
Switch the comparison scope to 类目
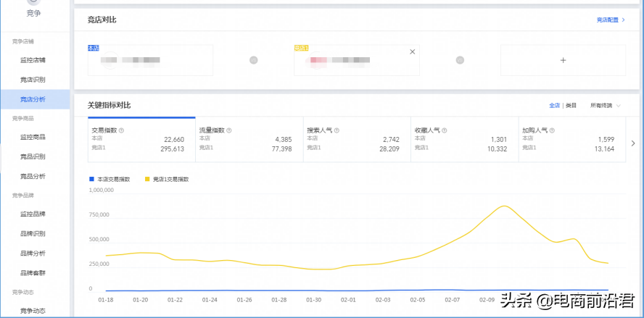click(571, 106)
